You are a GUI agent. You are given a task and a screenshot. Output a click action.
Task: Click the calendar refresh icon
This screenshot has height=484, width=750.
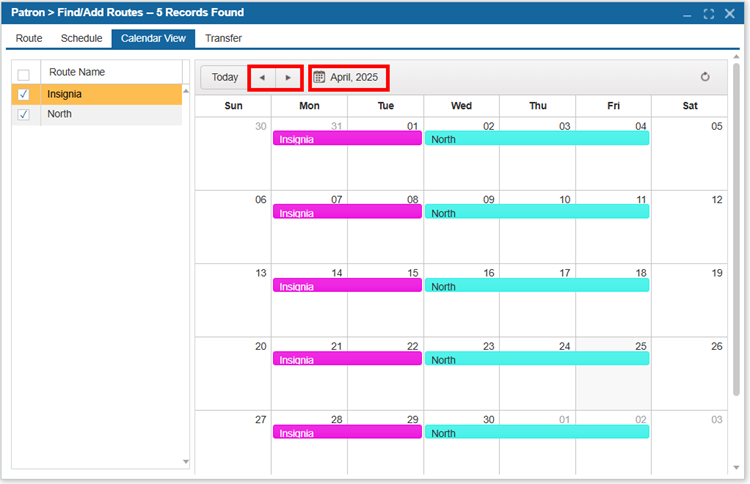click(x=705, y=77)
